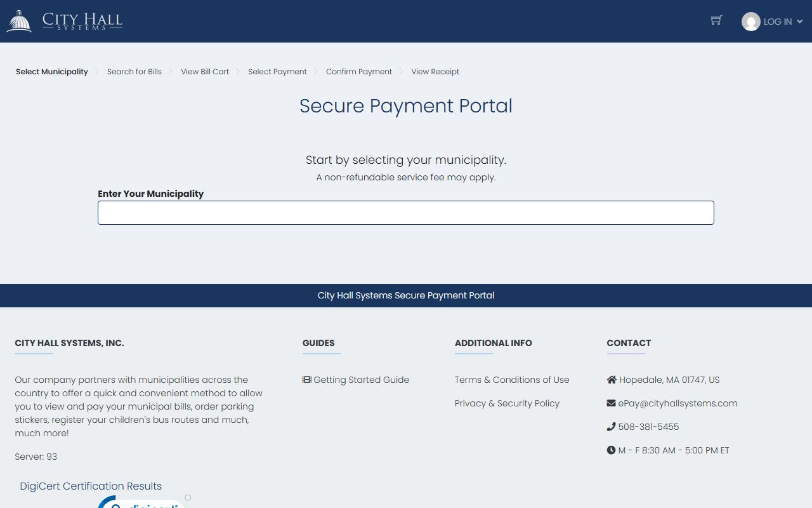Click the DigiCert seal badge
The image size is (812, 508).
141,502
